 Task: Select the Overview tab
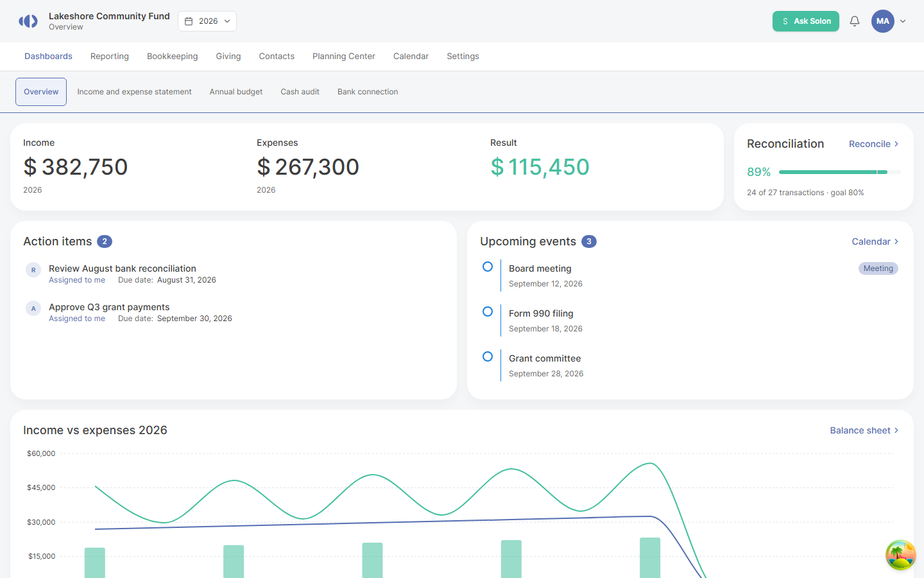(41, 92)
